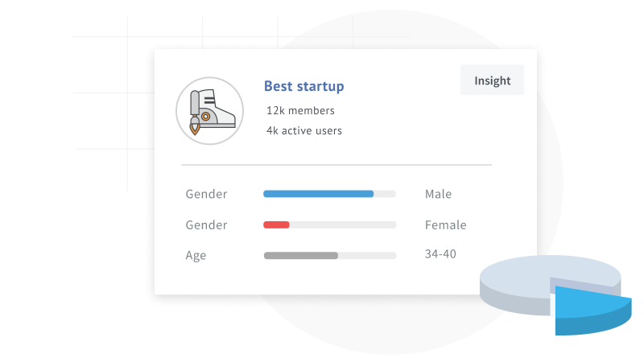
Task: Select the 34-40 age range label
Action: click(440, 254)
